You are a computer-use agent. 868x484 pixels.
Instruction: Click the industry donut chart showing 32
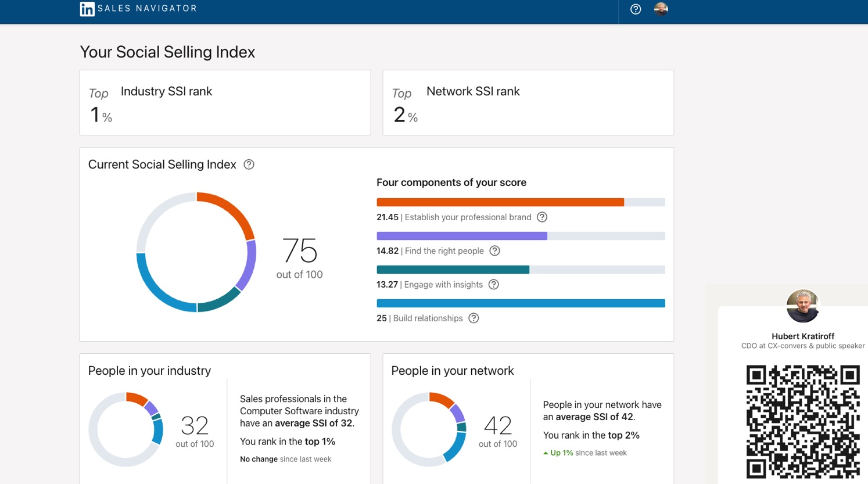tap(125, 429)
